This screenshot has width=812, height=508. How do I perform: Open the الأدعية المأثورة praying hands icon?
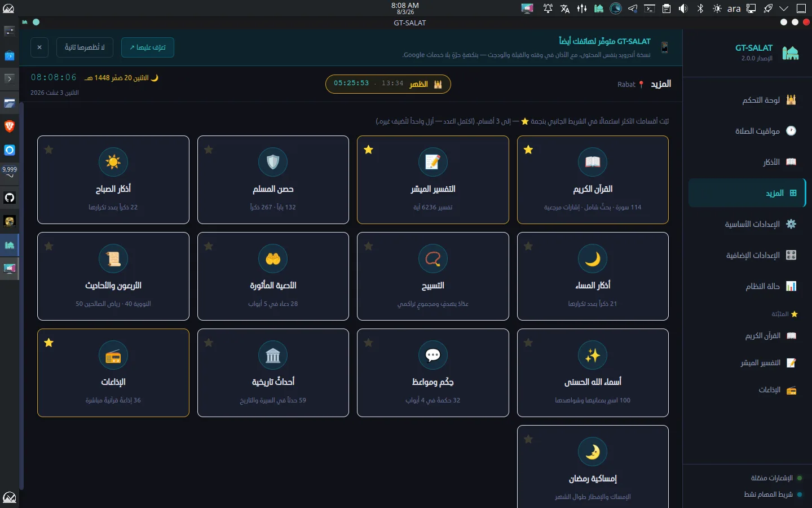click(273, 259)
